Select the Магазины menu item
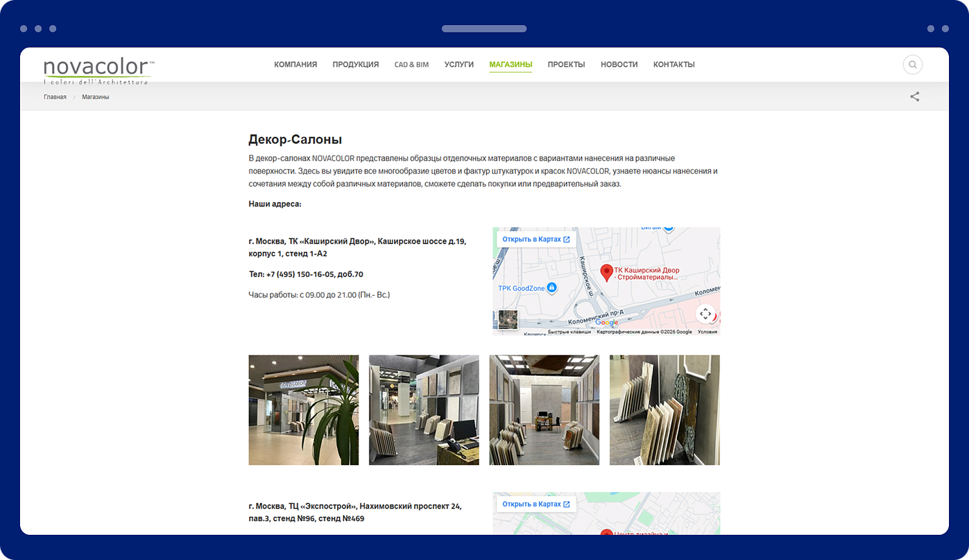Screen dimensions: 969x560 point(510,65)
